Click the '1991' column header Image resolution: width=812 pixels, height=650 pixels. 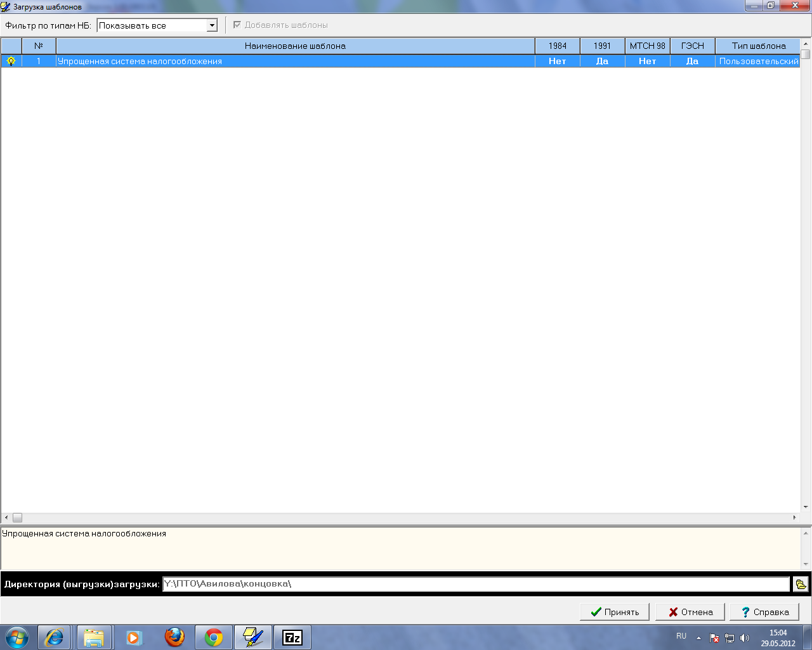click(603, 46)
